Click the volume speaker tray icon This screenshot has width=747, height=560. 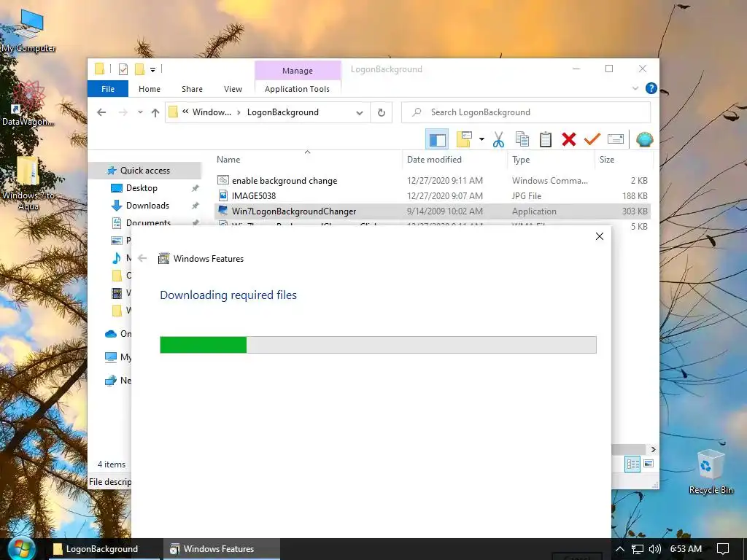pos(654,549)
